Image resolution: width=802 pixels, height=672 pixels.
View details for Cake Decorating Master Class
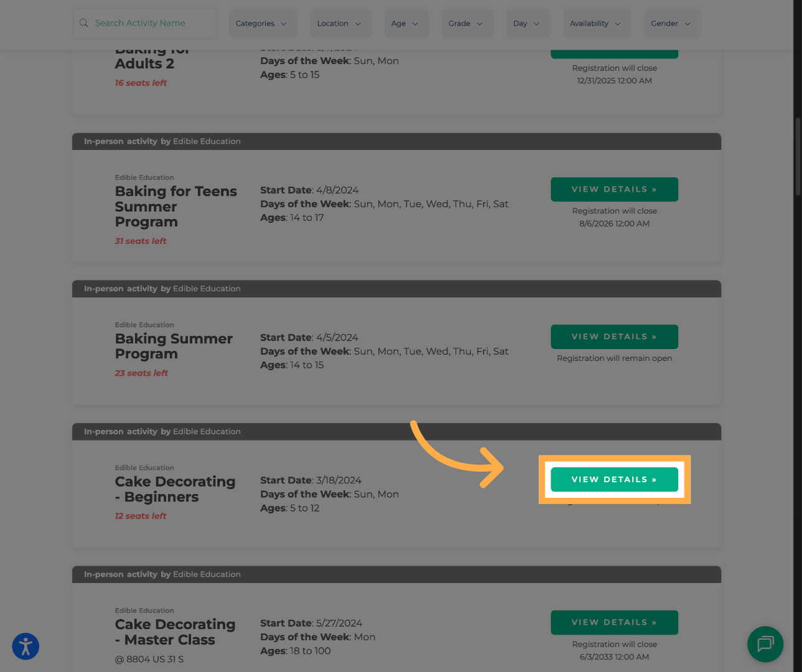tap(614, 622)
